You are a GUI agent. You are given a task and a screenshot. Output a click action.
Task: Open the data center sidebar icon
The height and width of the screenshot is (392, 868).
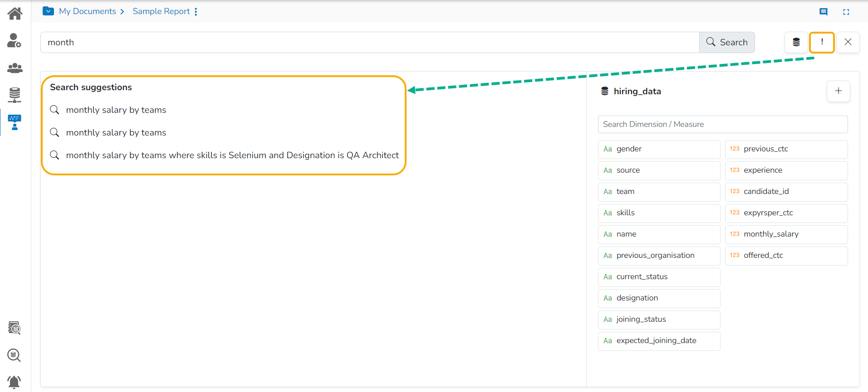pyautogui.click(x=15, y=95)
